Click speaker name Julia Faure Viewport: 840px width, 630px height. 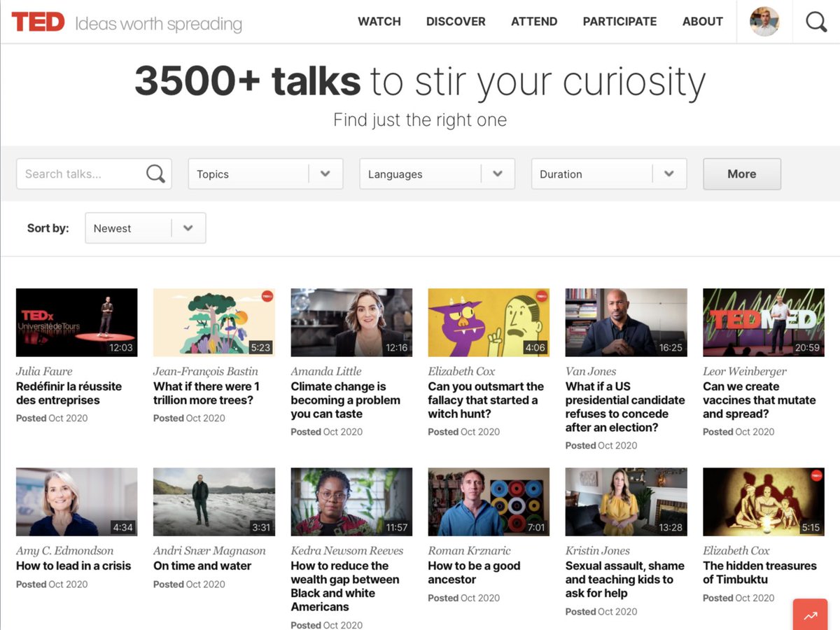(x=44, y=371)
